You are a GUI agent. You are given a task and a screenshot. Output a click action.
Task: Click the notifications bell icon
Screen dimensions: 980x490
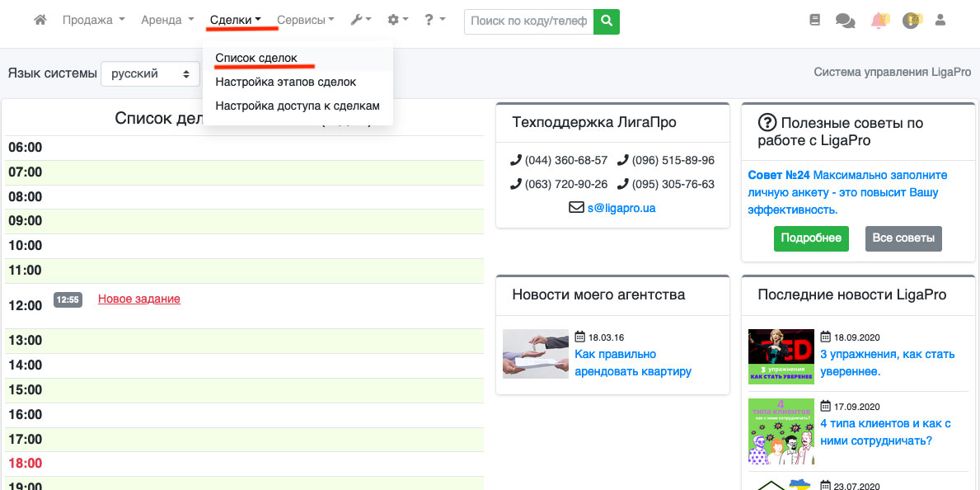879,21
